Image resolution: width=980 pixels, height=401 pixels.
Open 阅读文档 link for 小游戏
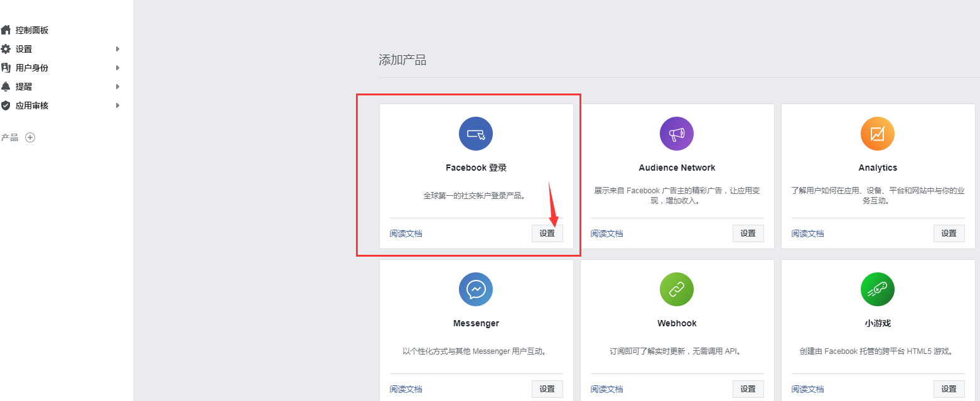point(808,389)
